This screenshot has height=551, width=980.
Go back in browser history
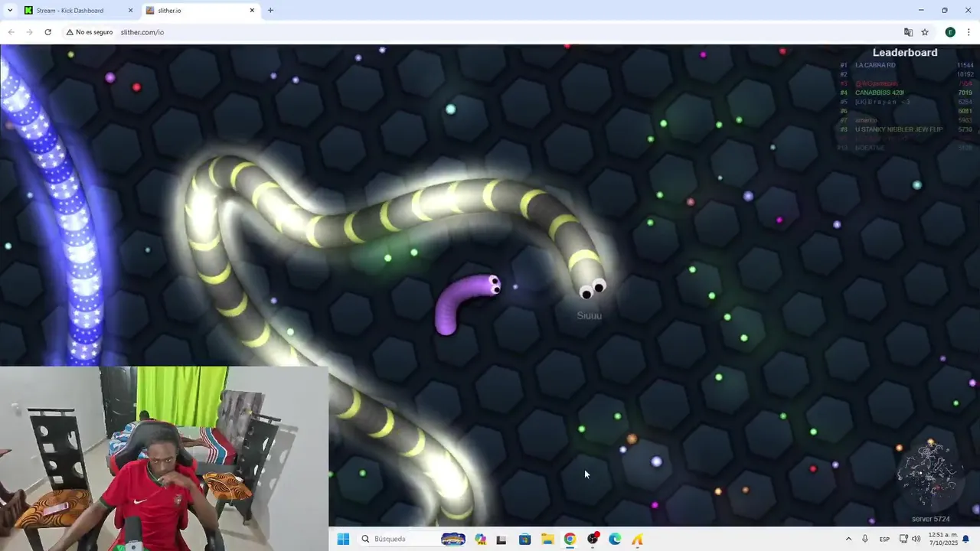pyautogui.click(x=11, y=32)
